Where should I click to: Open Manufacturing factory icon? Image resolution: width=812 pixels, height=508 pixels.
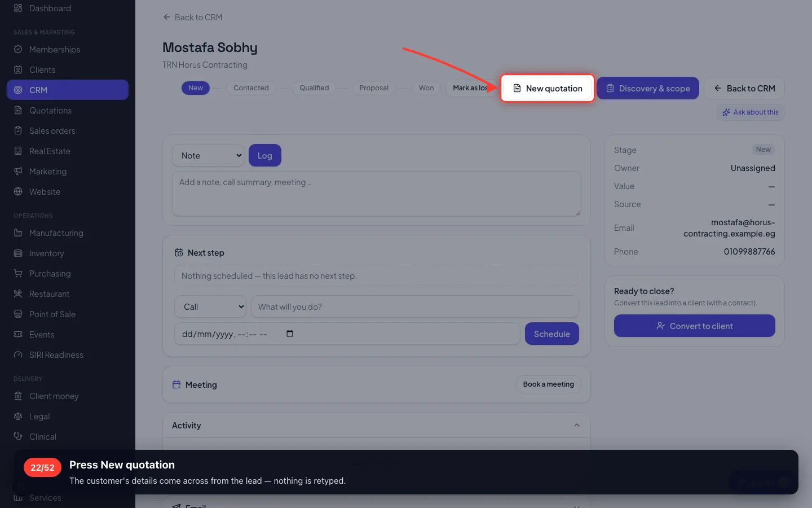point(18,233)
